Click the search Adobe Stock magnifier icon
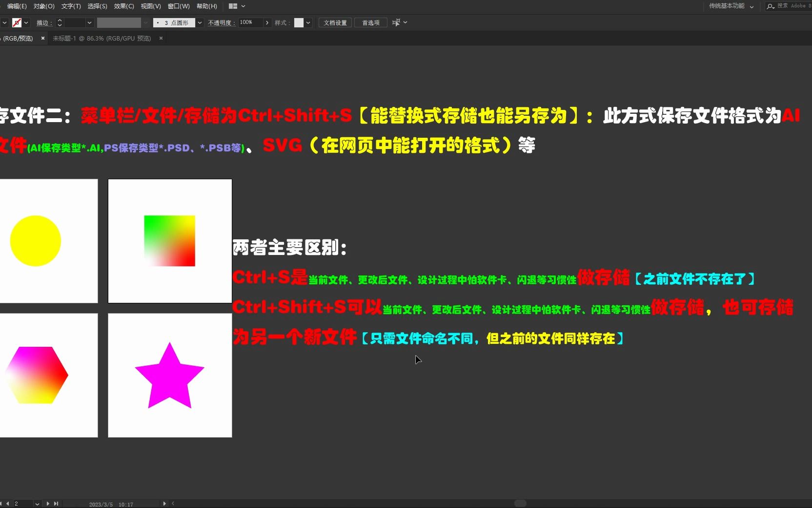The width and height of the screenshot is (812, 508). (x=770, y=6)
